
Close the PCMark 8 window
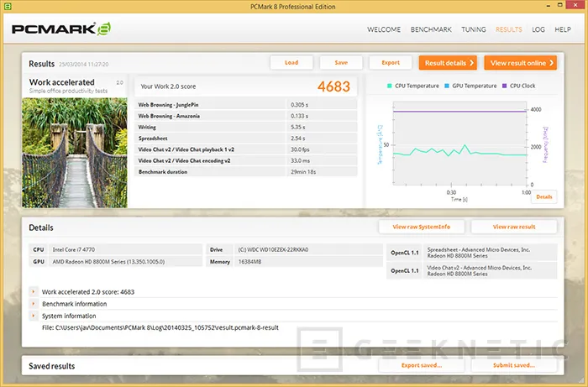[x=577, y=5]
